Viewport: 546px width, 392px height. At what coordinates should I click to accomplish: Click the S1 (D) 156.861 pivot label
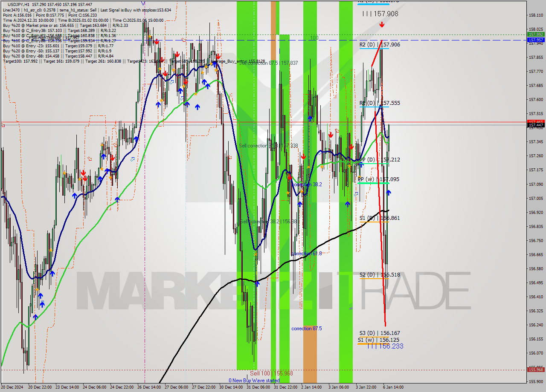[x=380, y=218]
